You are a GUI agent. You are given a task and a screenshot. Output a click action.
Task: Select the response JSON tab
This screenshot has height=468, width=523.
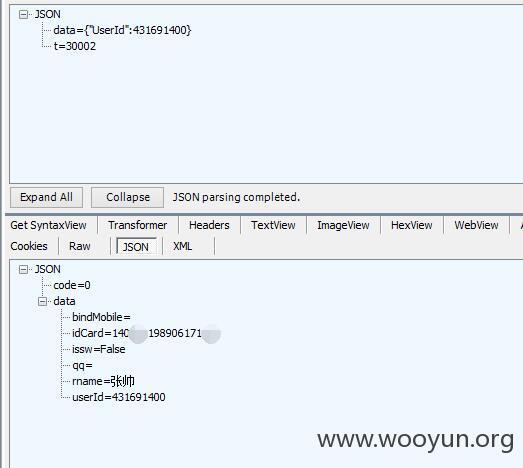tap(136, 247)
